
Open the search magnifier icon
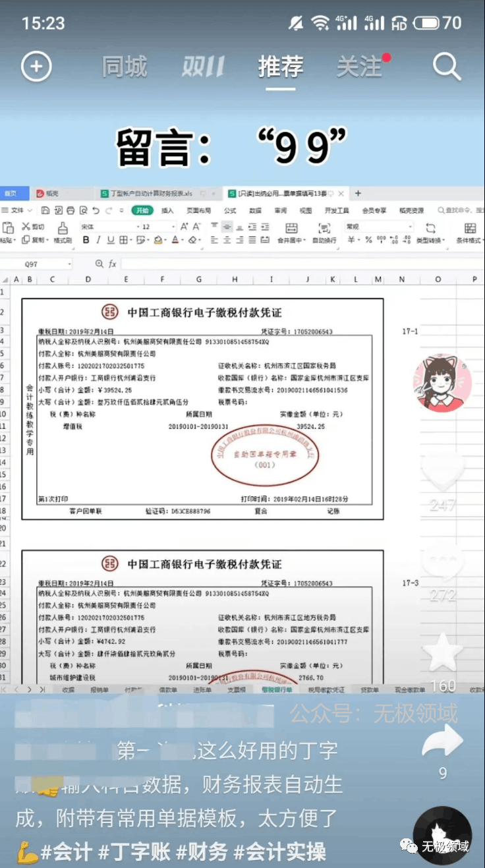(x=447, y=67)
